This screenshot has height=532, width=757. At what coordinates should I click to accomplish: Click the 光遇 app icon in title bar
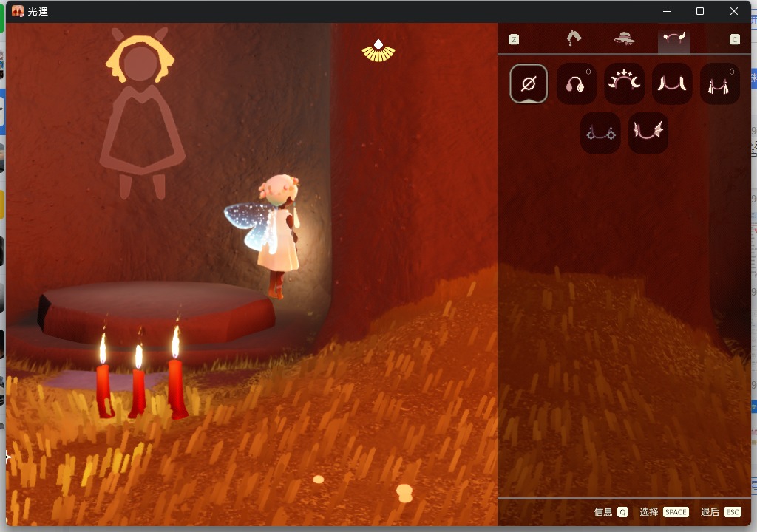18,11
